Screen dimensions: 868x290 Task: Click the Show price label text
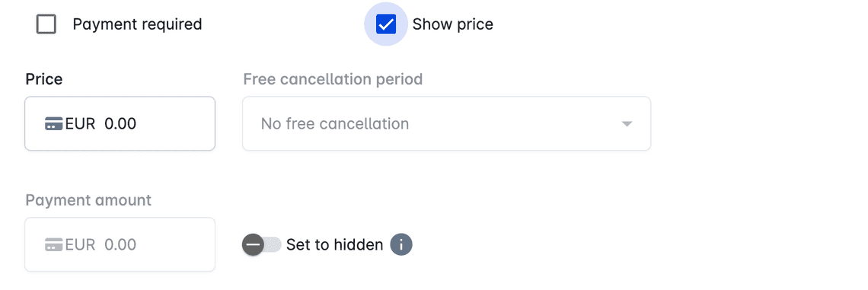(x=453, y=24)
